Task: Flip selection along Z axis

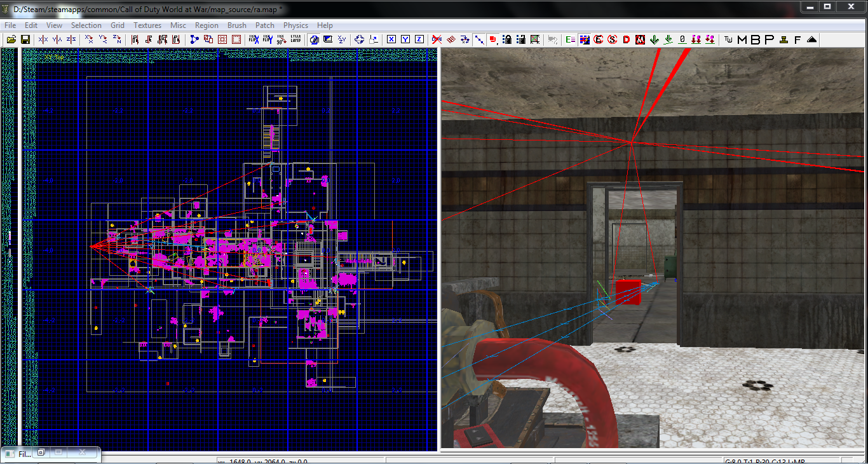Action: pyautogui.click(x=71, y=39)
